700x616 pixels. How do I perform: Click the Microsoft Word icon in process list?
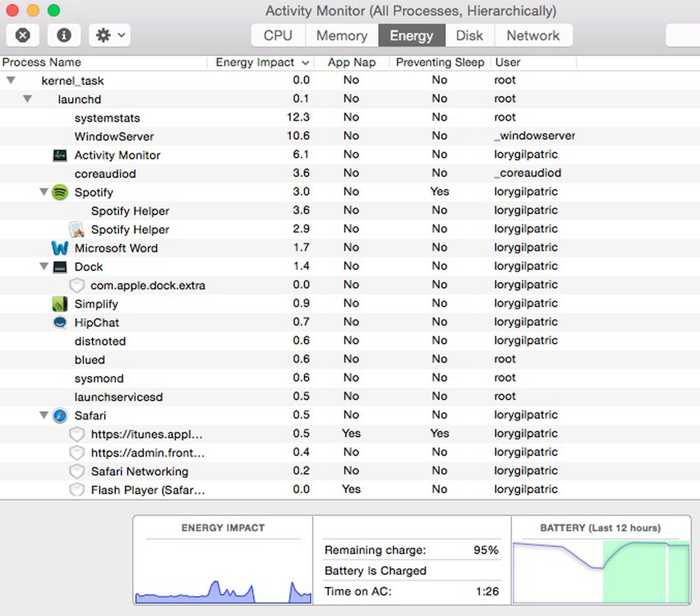coord(60,248)
